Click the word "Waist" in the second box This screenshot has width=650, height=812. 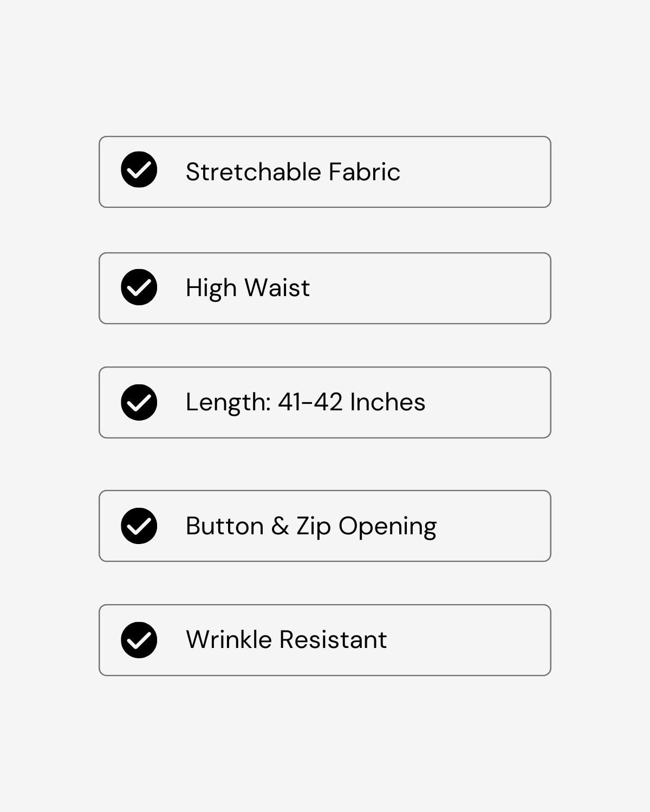coord(277,287)
